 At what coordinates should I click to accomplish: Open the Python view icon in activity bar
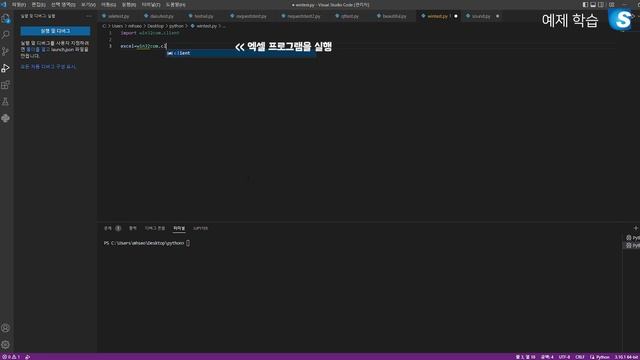click(x=6, y=118)
